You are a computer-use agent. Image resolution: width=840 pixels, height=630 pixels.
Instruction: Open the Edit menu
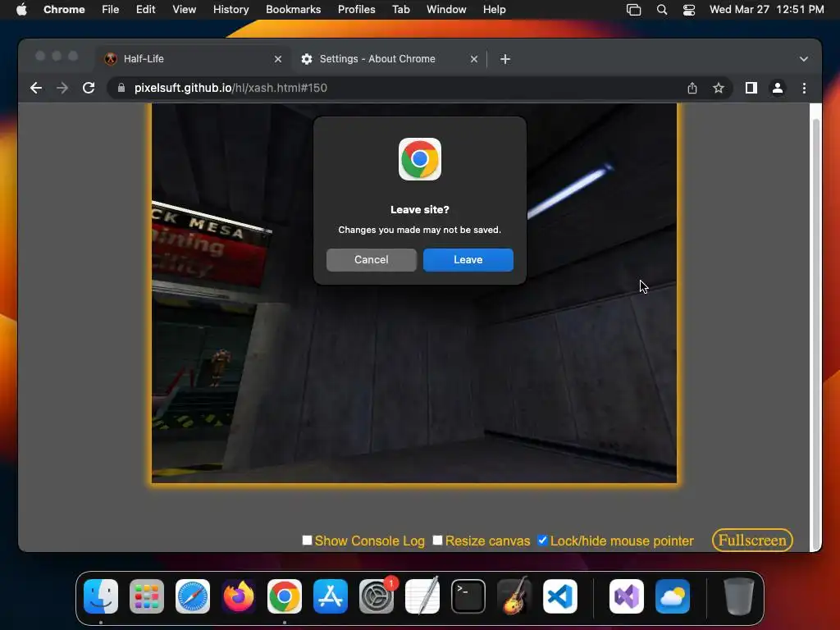click(146, 10)
